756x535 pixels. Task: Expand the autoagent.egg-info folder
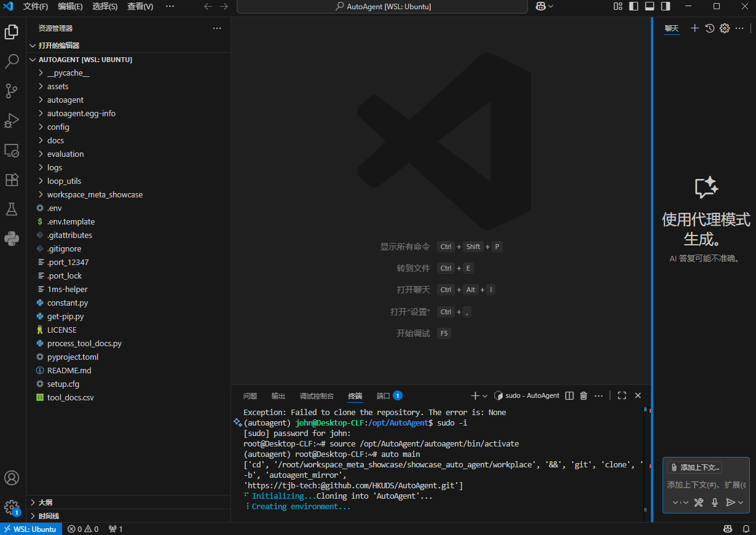coord(128,113)
